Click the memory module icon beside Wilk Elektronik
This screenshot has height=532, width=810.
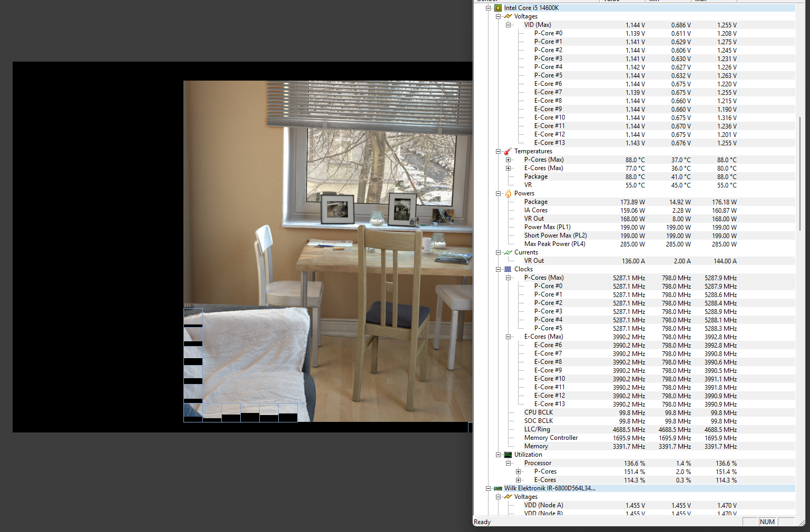[498, 488]
